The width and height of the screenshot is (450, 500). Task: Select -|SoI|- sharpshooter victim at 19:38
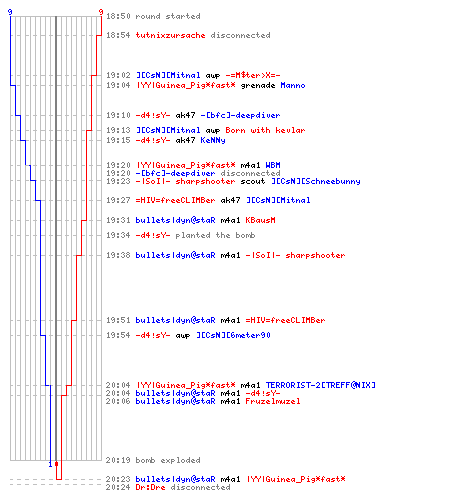tap(295, 255)
